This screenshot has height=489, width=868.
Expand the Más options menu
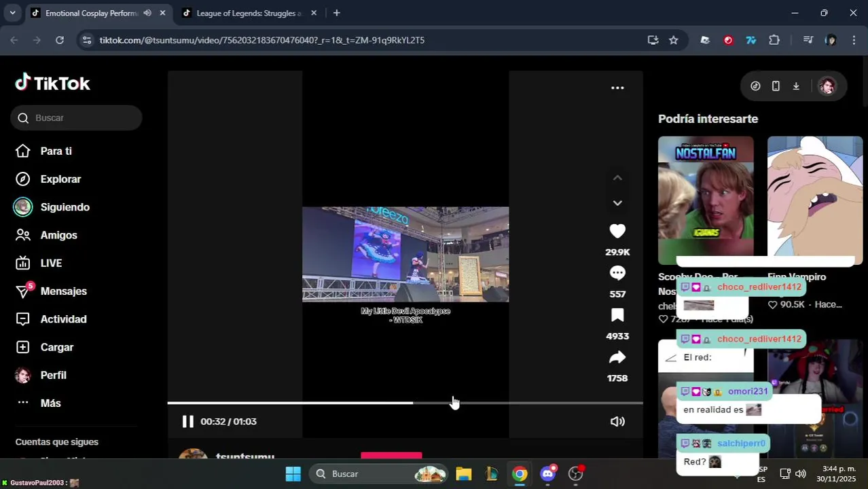(x=51, y=403)
